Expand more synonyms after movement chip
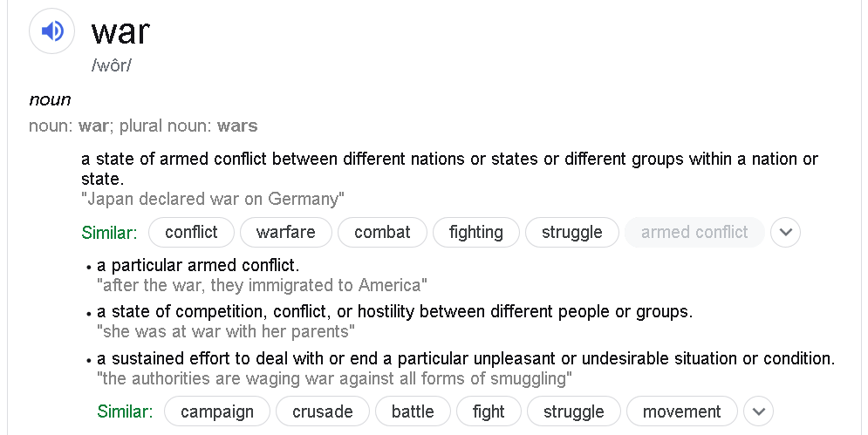The height and width of the screenshot is (435, 868). click(x=758, y=411)
